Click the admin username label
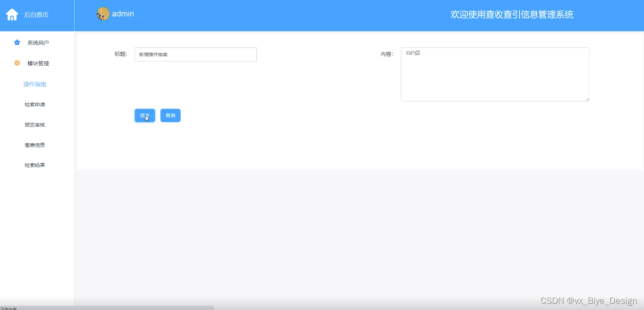This screenshot has height=310, width=644. [x=123, y=14]
